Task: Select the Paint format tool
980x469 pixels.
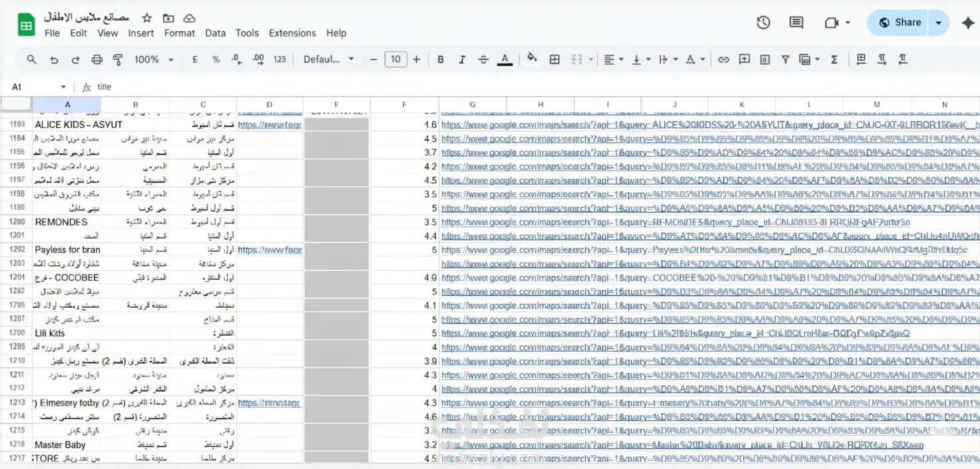Action: [118, 59]
